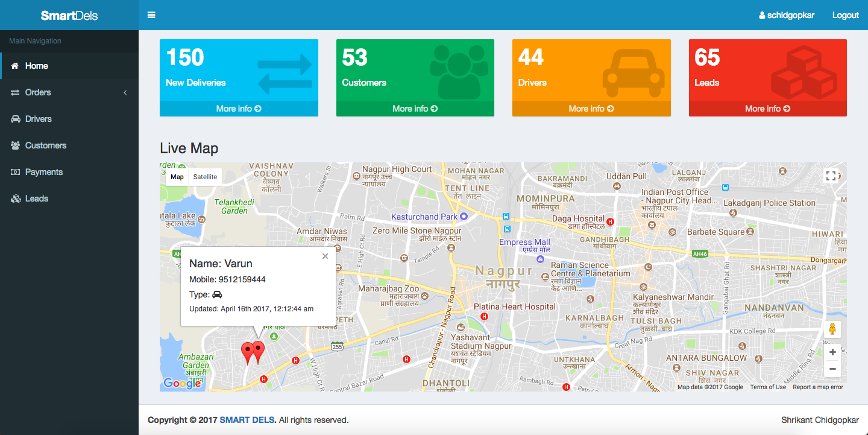Click the Google logo on the map
The height and width of the screenshot is (435, 868).
pyautogui.click(x=182, y=384)
